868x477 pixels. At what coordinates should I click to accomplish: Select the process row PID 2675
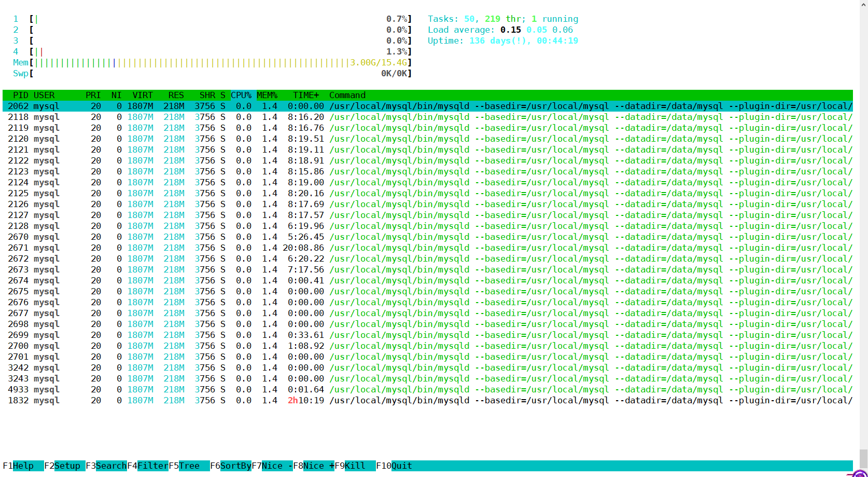point(428,291)
